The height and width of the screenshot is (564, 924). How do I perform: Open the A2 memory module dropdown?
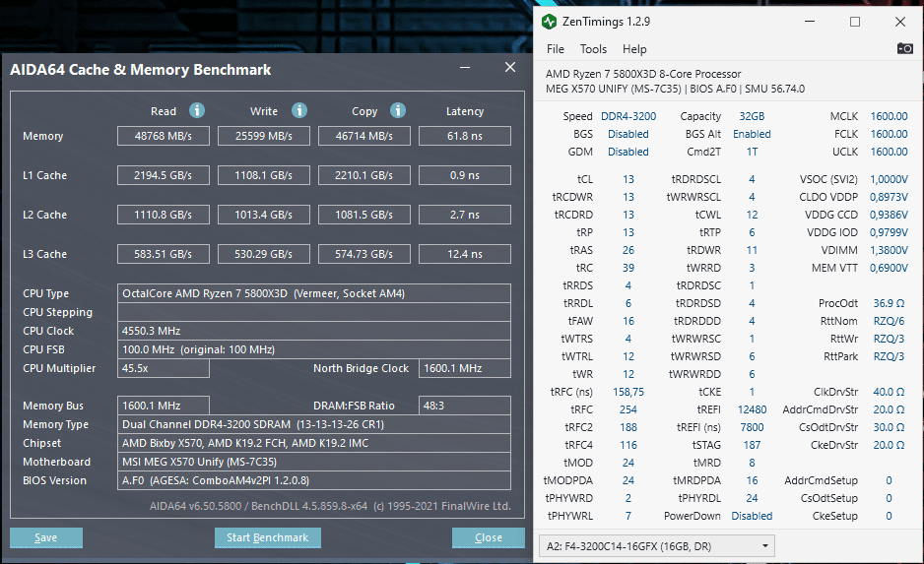(656, 546)
